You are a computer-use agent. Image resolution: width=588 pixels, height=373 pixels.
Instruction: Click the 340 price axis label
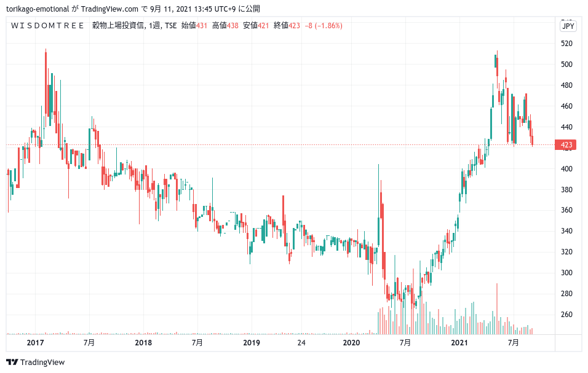pyautogui.click(x=566, y=231)
